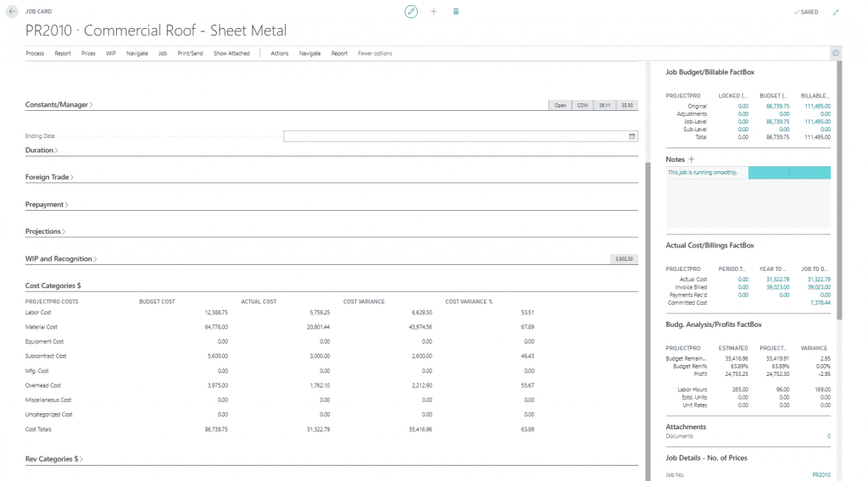
Task: Create a new job with plus icon
Action: (x=434, y=12)
